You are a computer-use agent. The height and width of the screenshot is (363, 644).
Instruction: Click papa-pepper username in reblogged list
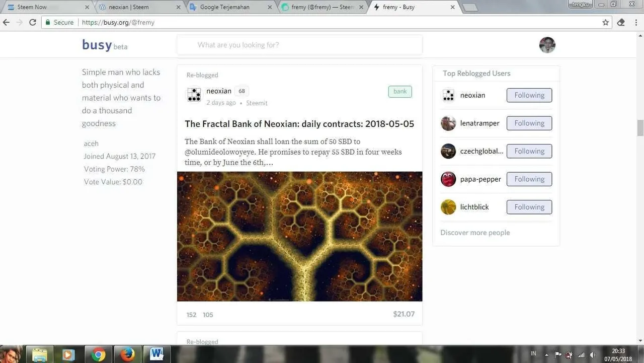(x=480, y=179)
